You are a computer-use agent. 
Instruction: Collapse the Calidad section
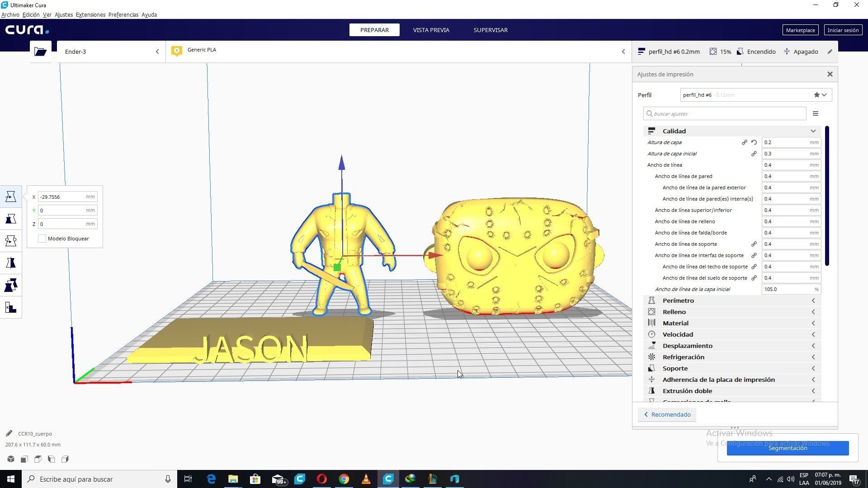point(732,131)
